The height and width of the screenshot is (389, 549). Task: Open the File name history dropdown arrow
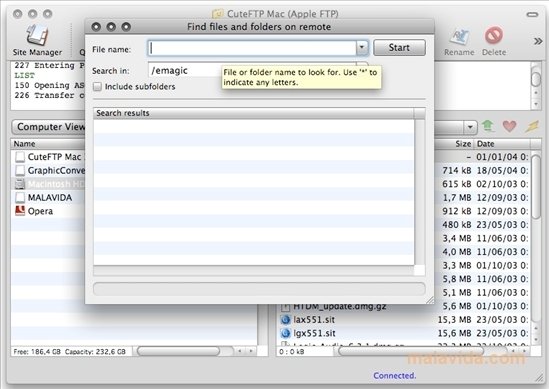[x=362, y=48]
